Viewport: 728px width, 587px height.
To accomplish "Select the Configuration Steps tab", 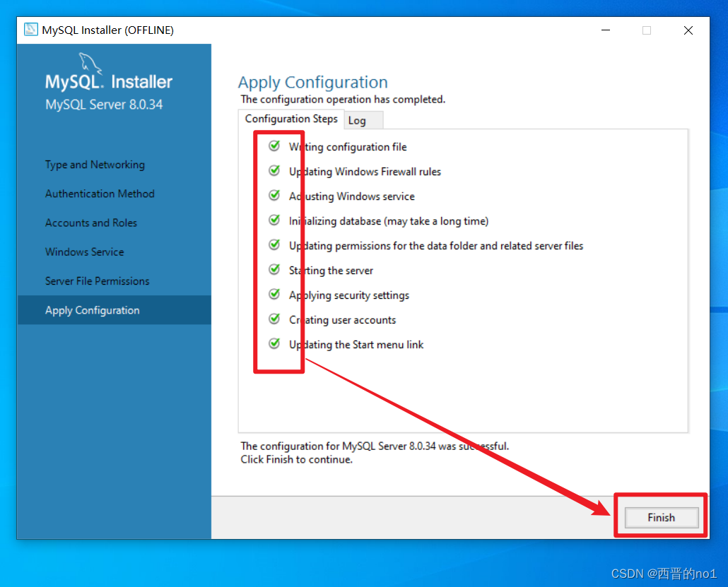I will [291, 119].
